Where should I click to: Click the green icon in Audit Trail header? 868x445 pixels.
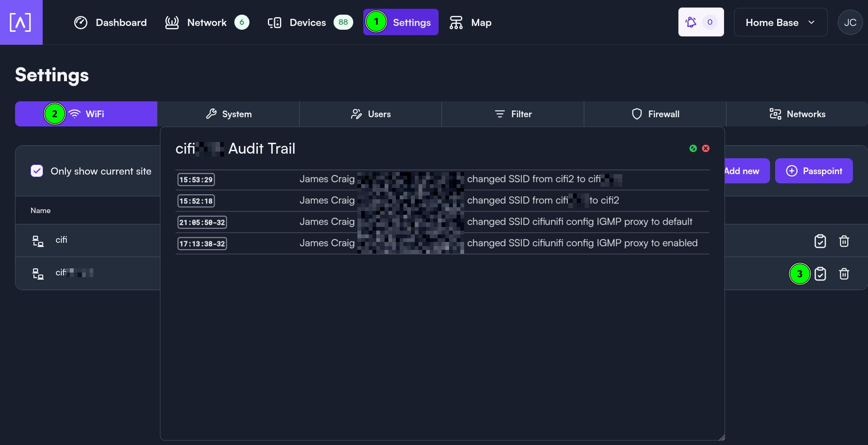point(693,149)
